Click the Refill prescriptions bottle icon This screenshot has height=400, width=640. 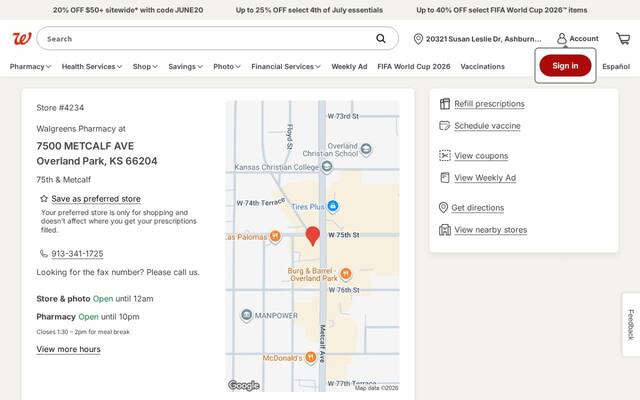[444, 104]
